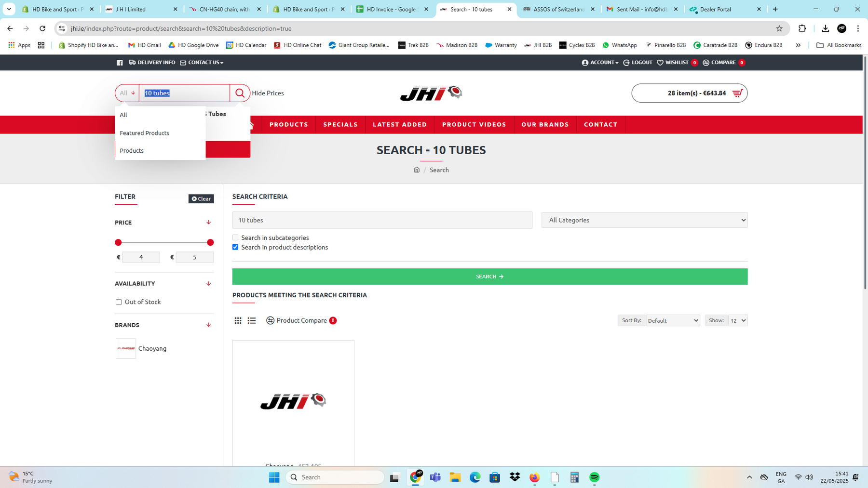Open the shopping cart icon

[x=737, y=93]
